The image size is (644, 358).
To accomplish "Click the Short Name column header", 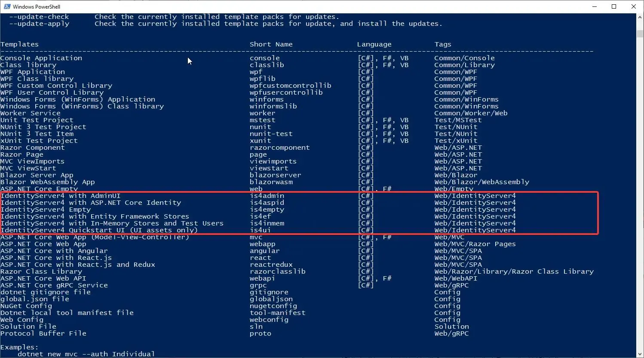I will [271, 44].
